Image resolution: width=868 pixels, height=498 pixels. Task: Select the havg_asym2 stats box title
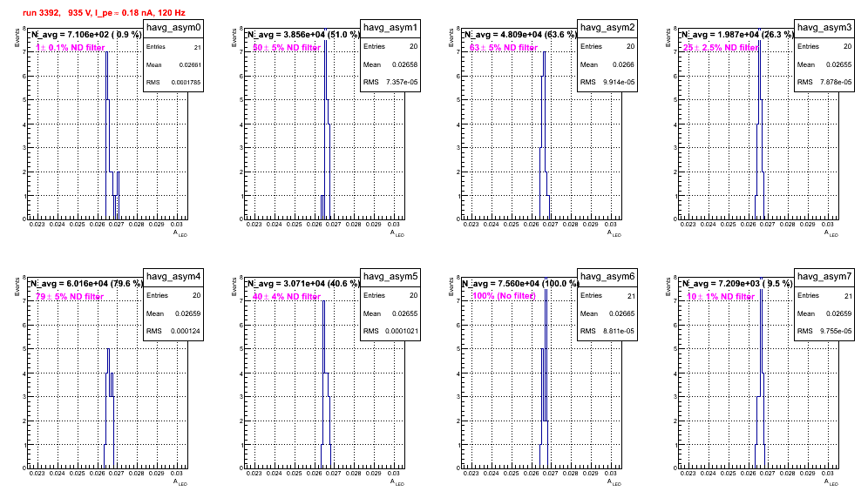pos(607,28)
